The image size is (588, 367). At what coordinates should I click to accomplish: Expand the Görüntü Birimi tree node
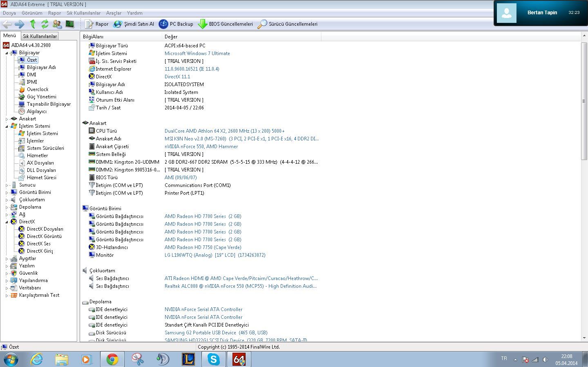tap(7, 192)
